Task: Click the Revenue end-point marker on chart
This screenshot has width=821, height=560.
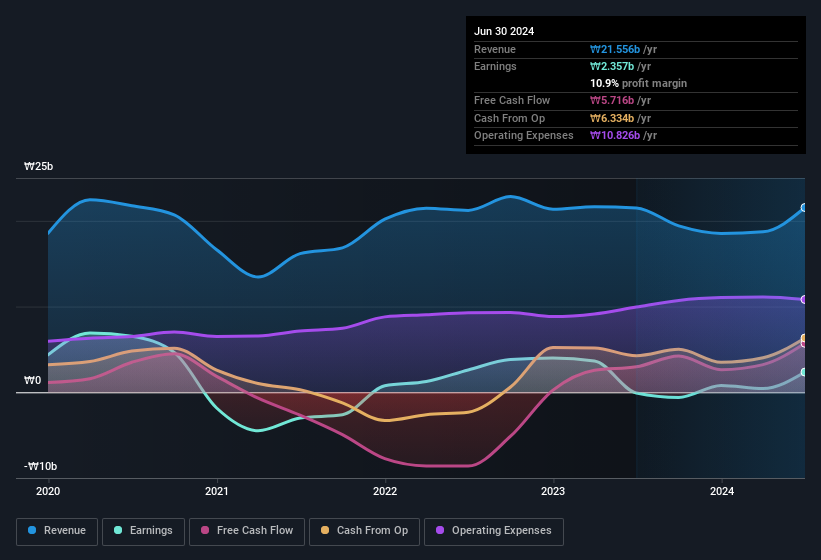Action: pyautogui.click(x=804, y=208)
